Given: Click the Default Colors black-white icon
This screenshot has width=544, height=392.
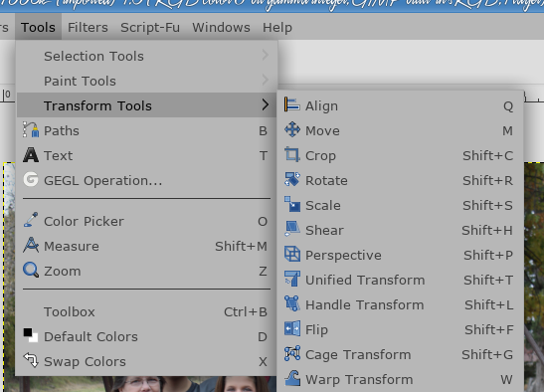Looking at the screenshot, I should (31, 335).
